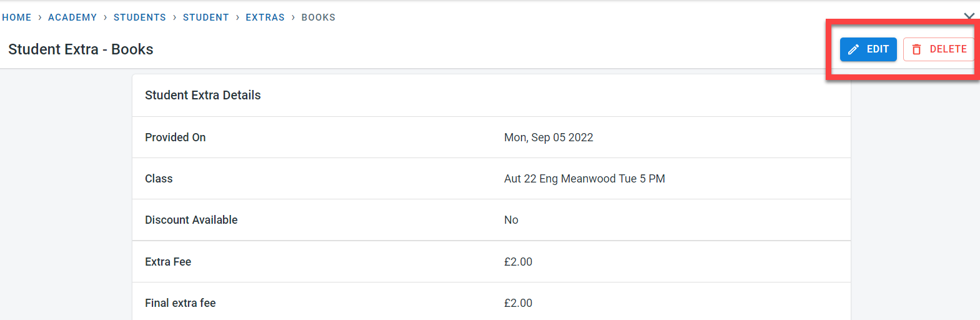Click the £2.00 Final extra fee amount
Viewport: 980px width, 320px height.
pos(518,303)
